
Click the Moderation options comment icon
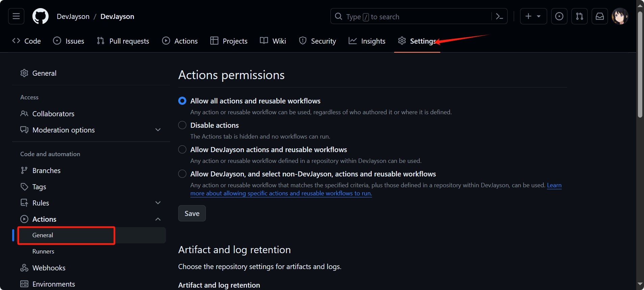coord(24,130)
